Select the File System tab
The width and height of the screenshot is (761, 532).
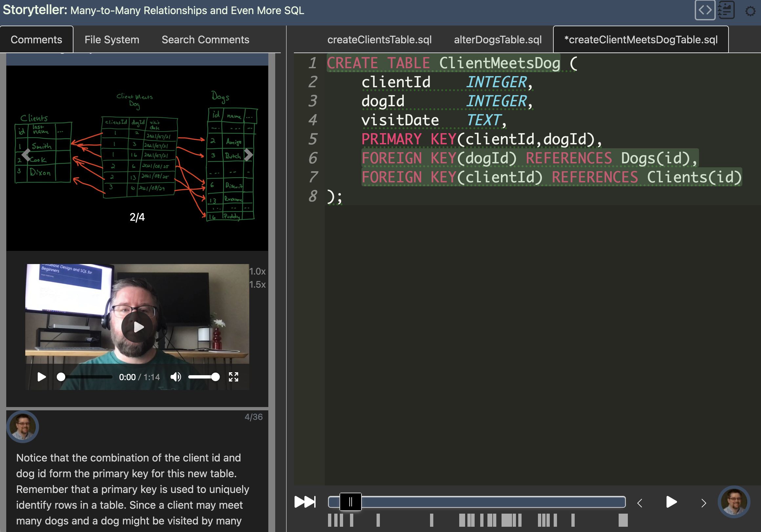coord(111,40)
